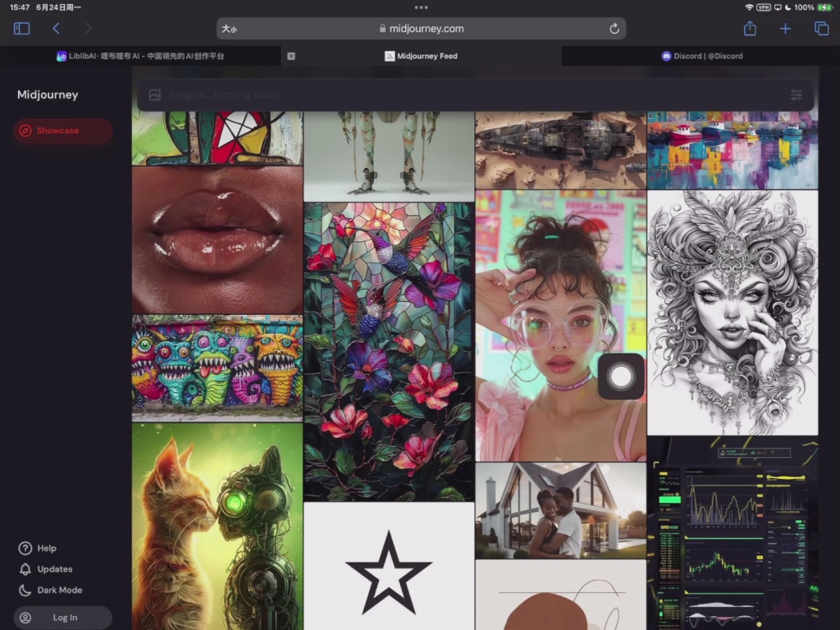
Task: Tap the VPN status indicator
Action: pyautogui.click(x=763, y=7)
